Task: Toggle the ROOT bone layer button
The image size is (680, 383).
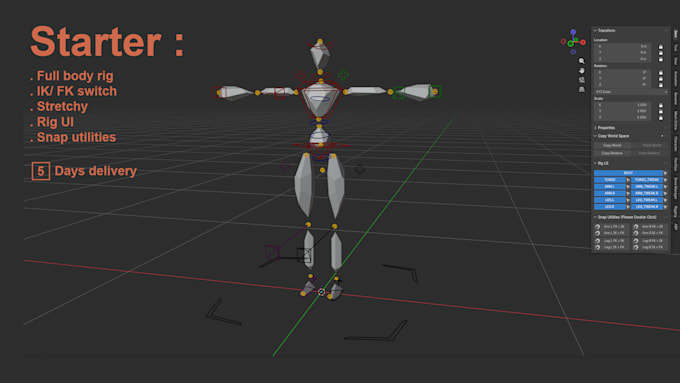Action: (628, 173)
